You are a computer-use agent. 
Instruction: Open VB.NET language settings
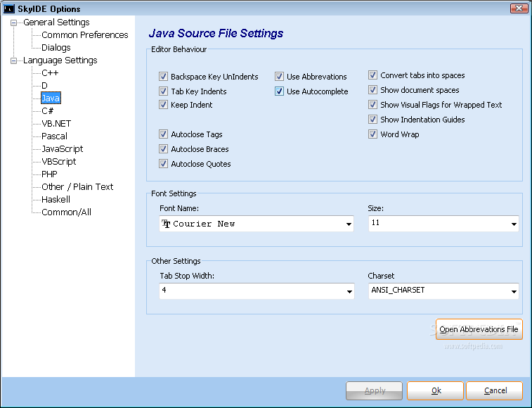[x=56, y=123]
